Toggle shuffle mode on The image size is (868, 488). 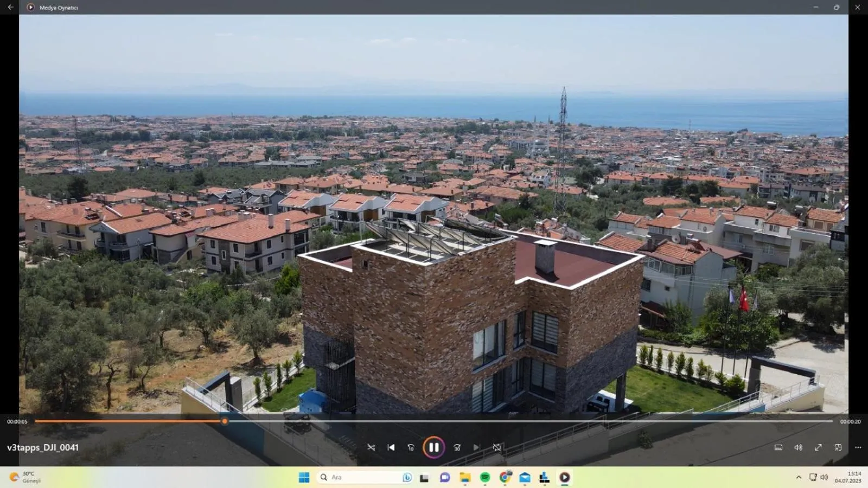(371, 447)
